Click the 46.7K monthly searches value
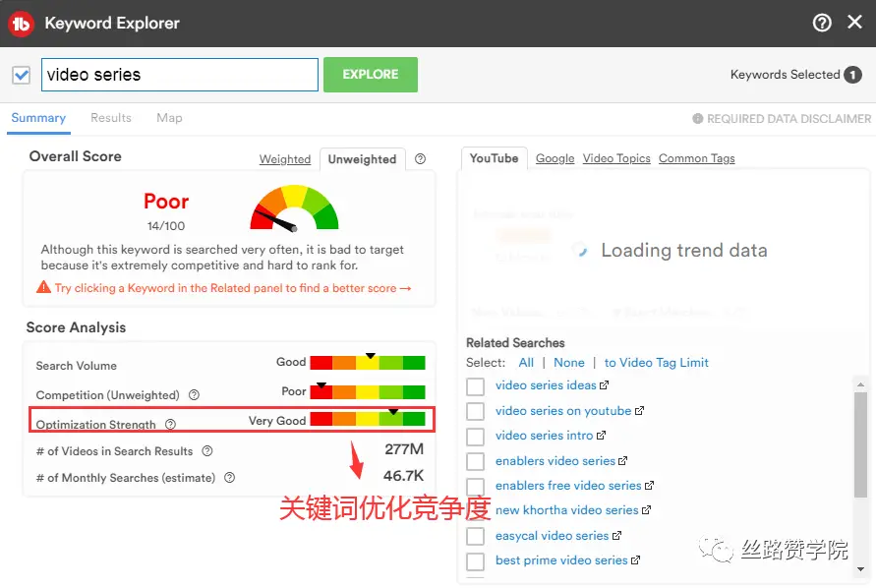The width and height of the screenshot is (876, 588). point(403,476)
